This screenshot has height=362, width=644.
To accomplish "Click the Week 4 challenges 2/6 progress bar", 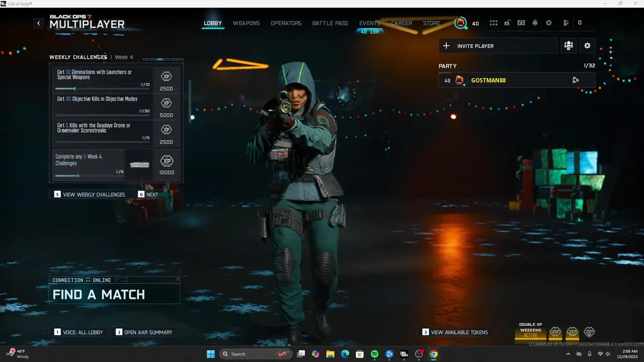I will (90, 176).
